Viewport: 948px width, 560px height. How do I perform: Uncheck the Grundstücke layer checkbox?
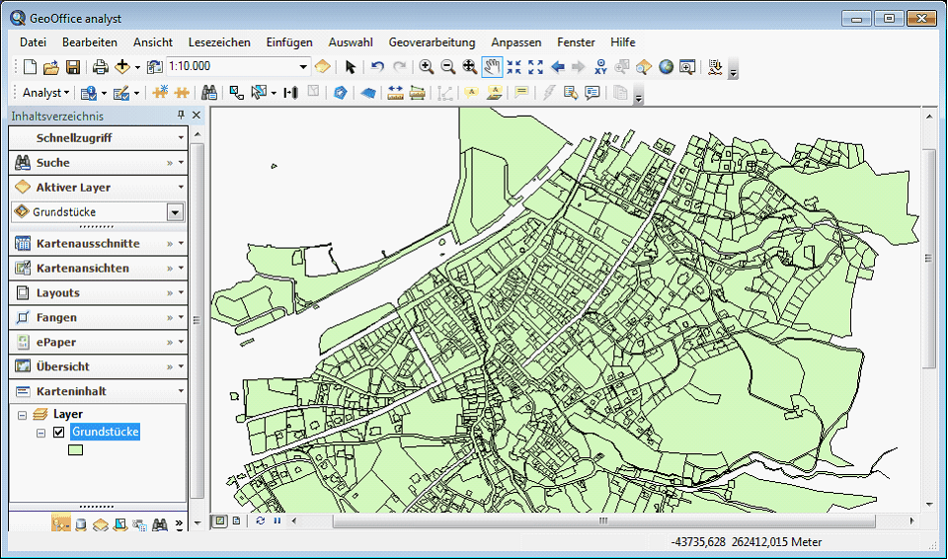(59, 433)
